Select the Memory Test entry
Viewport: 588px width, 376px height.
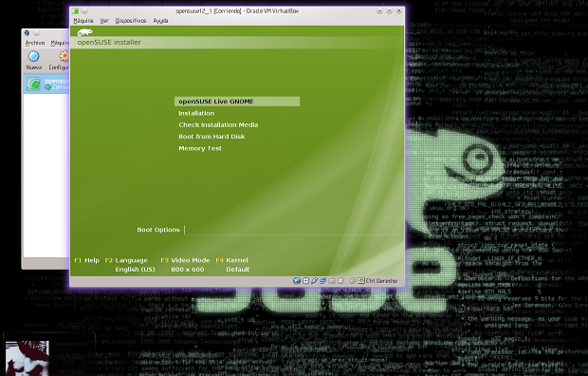click(200, 148)
